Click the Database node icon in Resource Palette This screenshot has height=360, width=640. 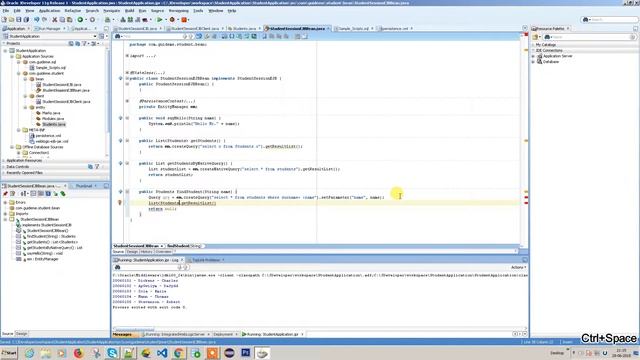[540, 62]
